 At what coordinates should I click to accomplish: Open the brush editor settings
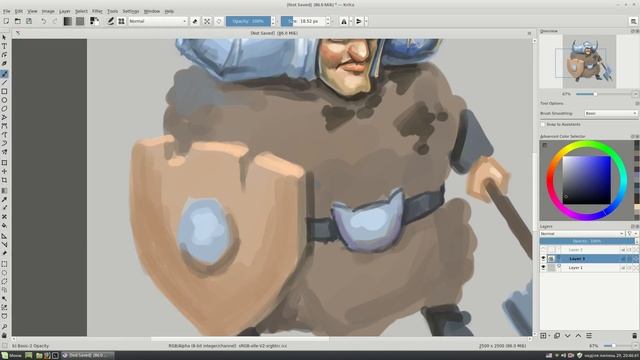pyautogui.click(x=111, y=21)
